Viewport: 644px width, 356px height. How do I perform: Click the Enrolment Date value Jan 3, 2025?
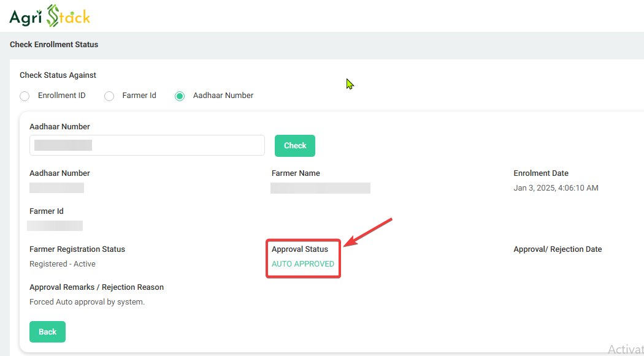click(556, 188)
